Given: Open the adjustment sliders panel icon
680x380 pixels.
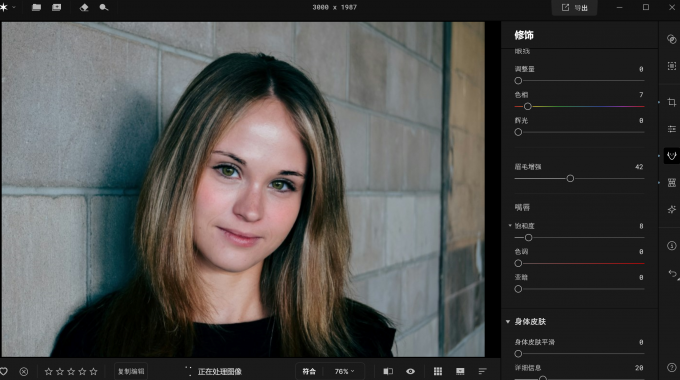Looking at the screenshot, I should click(x=671, y=129).
